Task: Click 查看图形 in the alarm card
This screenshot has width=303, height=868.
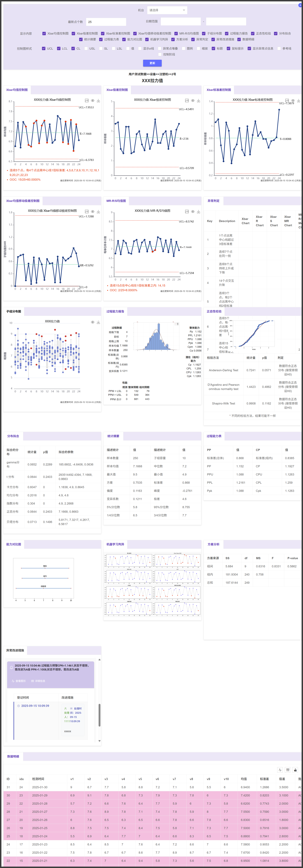Action: click(19, 681)
